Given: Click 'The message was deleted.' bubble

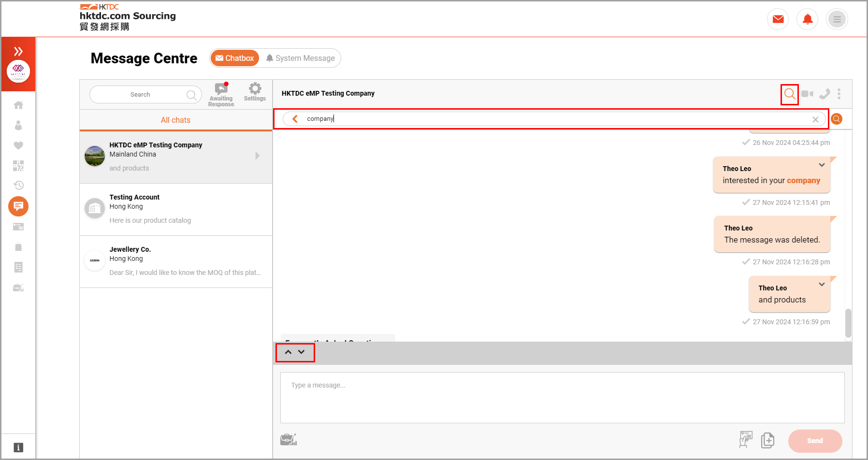Looking at the screenshot, I should (772, 234).
